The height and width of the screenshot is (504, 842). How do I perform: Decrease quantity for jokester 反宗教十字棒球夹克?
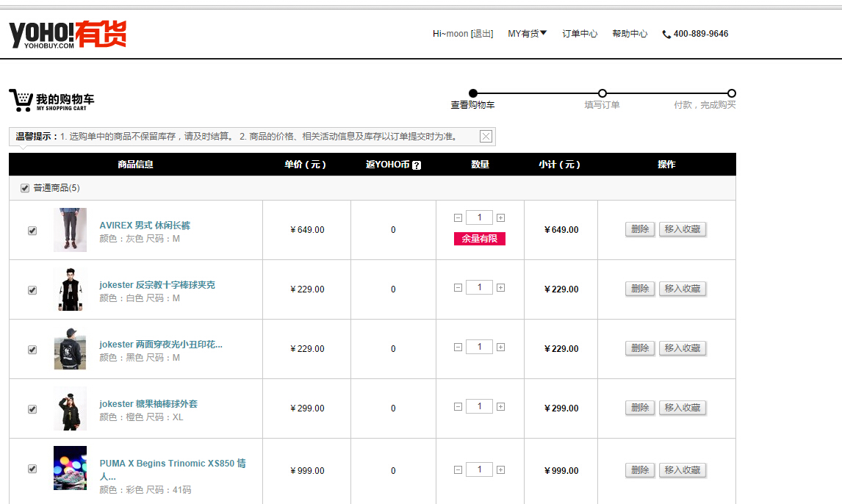pos(458,288)
